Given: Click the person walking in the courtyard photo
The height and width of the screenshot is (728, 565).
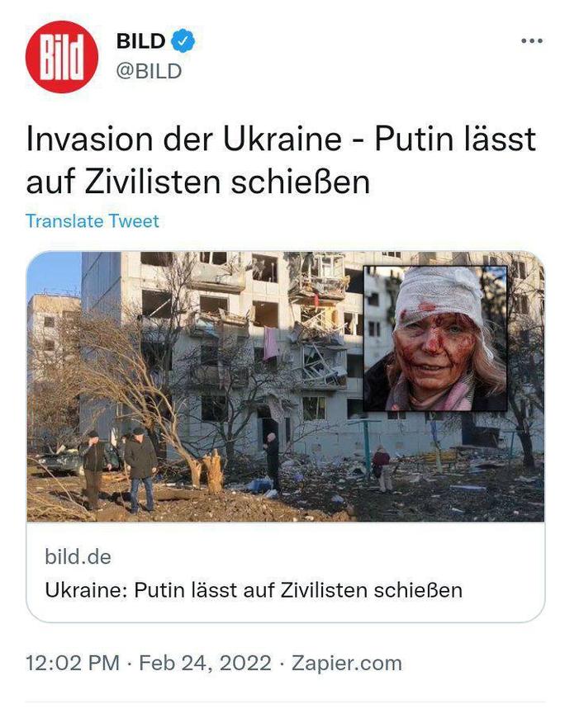Looking at the screenshot, I should tap(382, 468).
